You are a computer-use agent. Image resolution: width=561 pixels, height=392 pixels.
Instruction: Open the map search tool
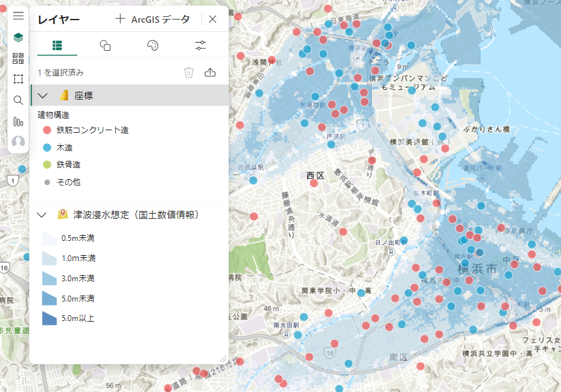click(18, 100)
